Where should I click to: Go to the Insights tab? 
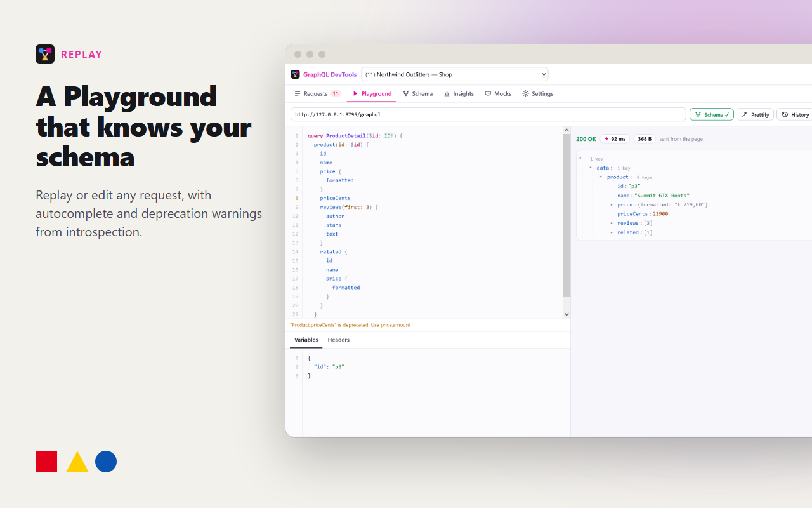point(459,94)
